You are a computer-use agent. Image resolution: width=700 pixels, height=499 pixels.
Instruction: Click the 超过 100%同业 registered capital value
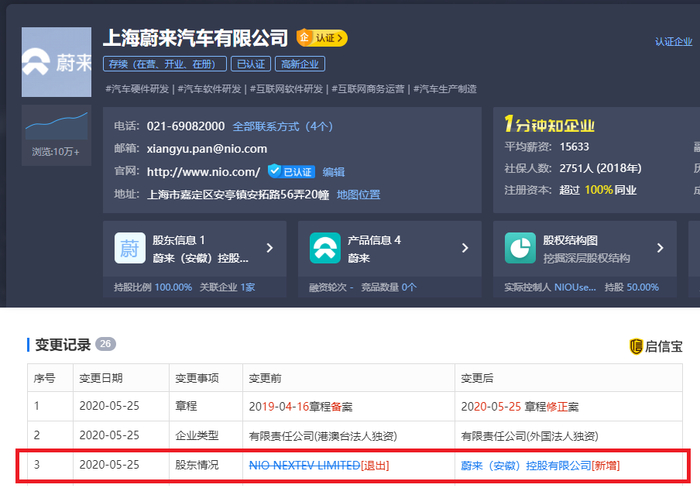(x=598, y=190)
